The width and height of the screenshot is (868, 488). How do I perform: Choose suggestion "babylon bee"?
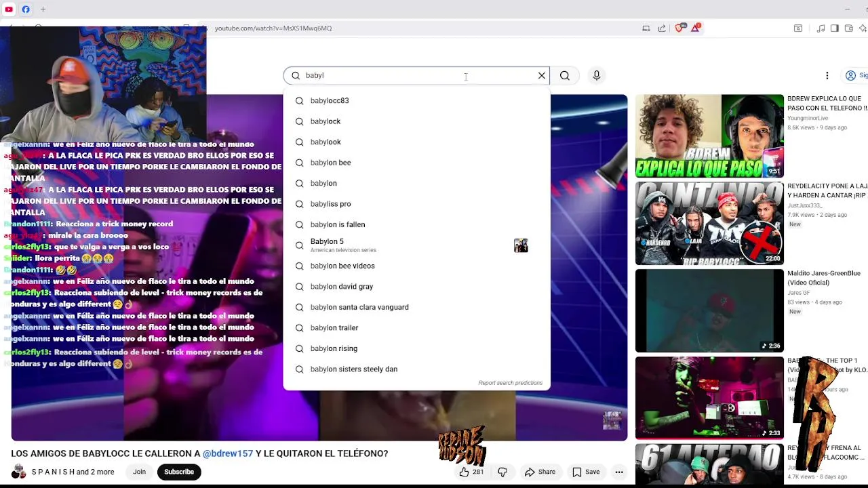(416, 163)
